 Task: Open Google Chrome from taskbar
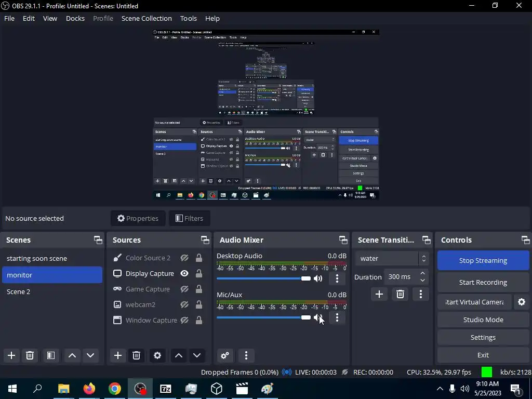point(115,389)
